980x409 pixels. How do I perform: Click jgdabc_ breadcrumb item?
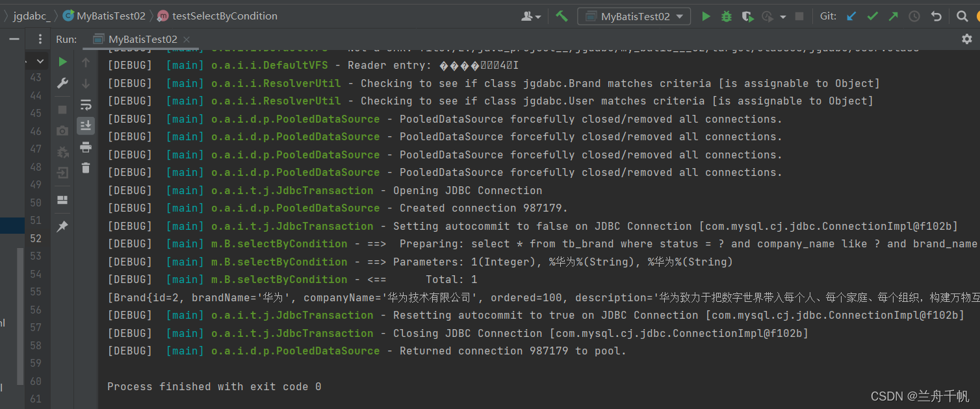tap(31, 16)
